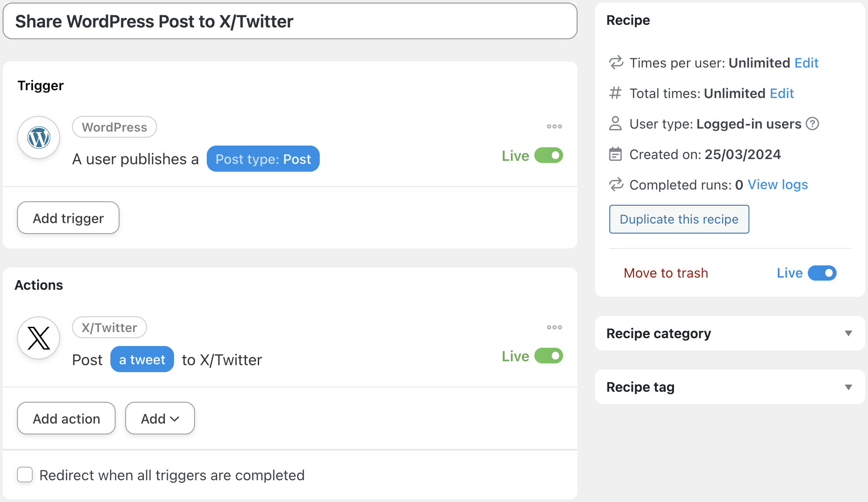Edit the Post type: Post setting
Screen dimensions: 868x502
pos(263,159)
